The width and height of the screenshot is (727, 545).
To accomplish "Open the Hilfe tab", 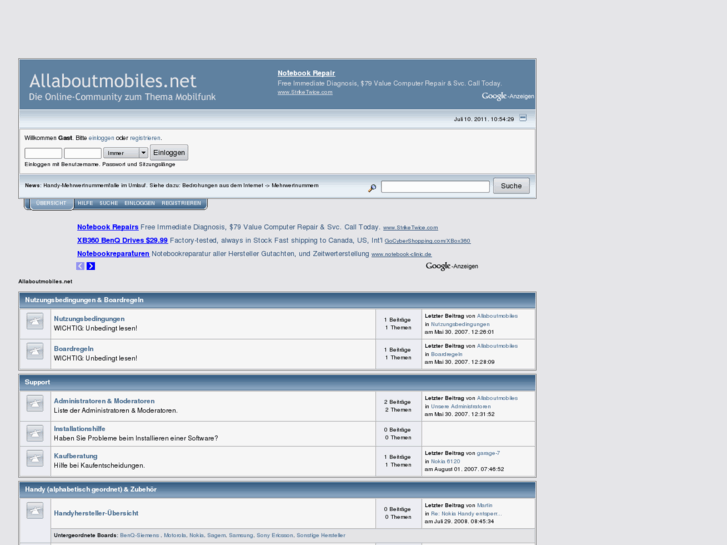I will [85, 203].
